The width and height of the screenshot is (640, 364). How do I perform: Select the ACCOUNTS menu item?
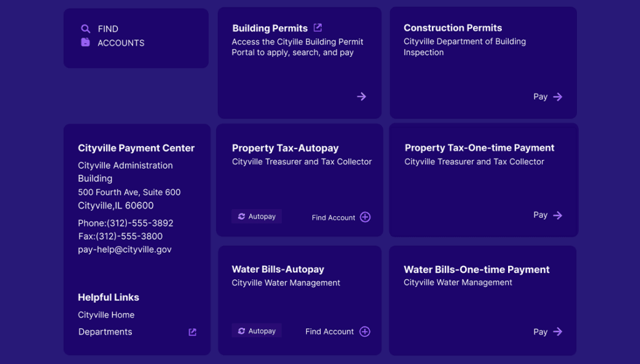(x=121, y=43)
